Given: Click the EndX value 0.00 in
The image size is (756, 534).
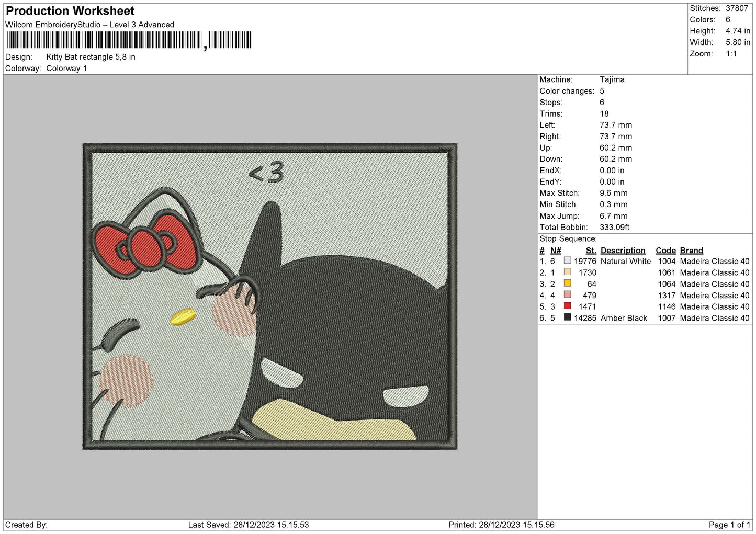Looking at the screenshot, I should click(612, 171).
